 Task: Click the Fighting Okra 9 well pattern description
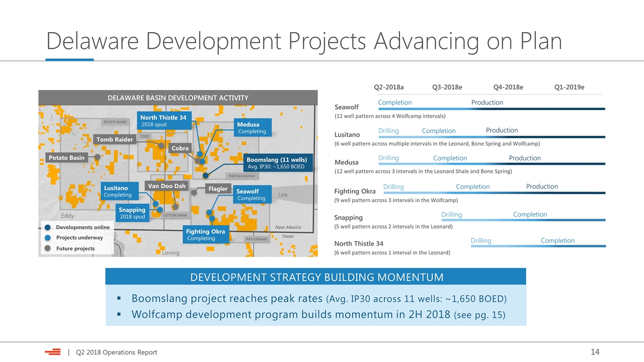tap(396, 200)
